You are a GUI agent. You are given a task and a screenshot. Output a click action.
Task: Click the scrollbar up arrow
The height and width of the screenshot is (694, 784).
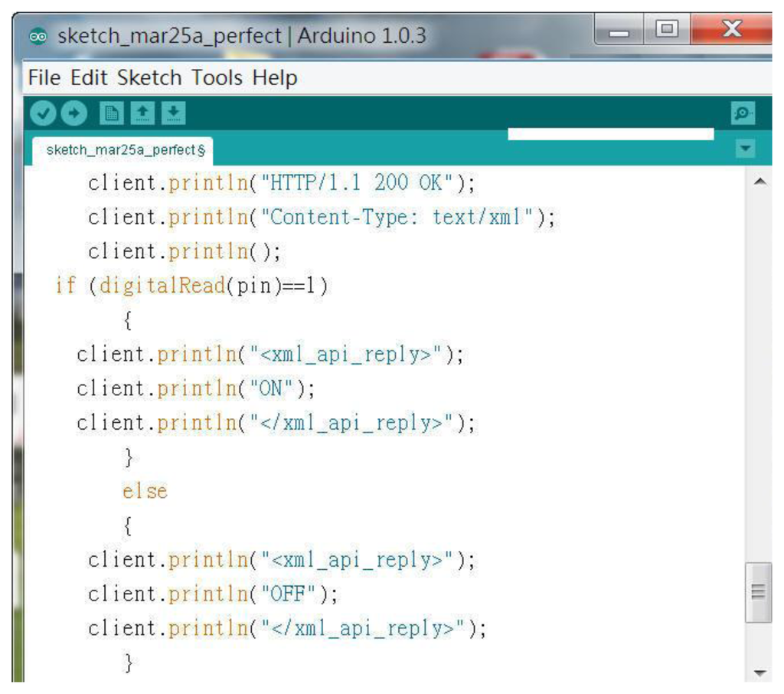759,182
